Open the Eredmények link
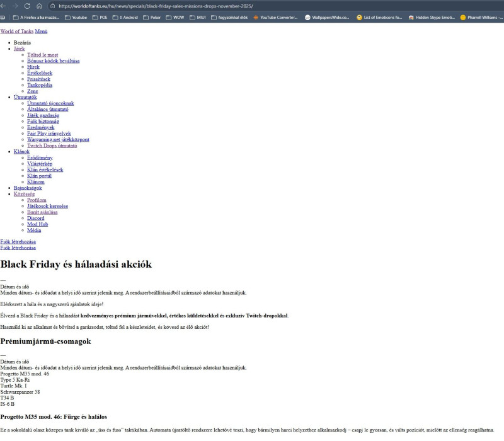This screenshot has height=441, width=504. [41, 127]
